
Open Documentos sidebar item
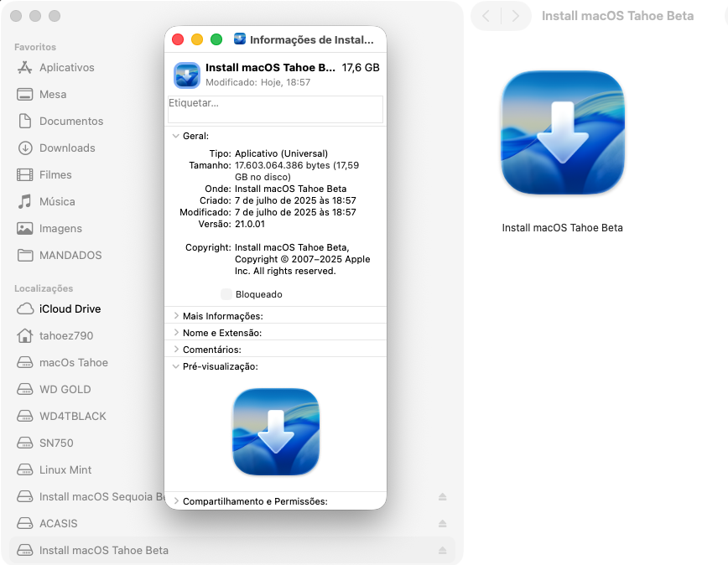tap(60, 121)
